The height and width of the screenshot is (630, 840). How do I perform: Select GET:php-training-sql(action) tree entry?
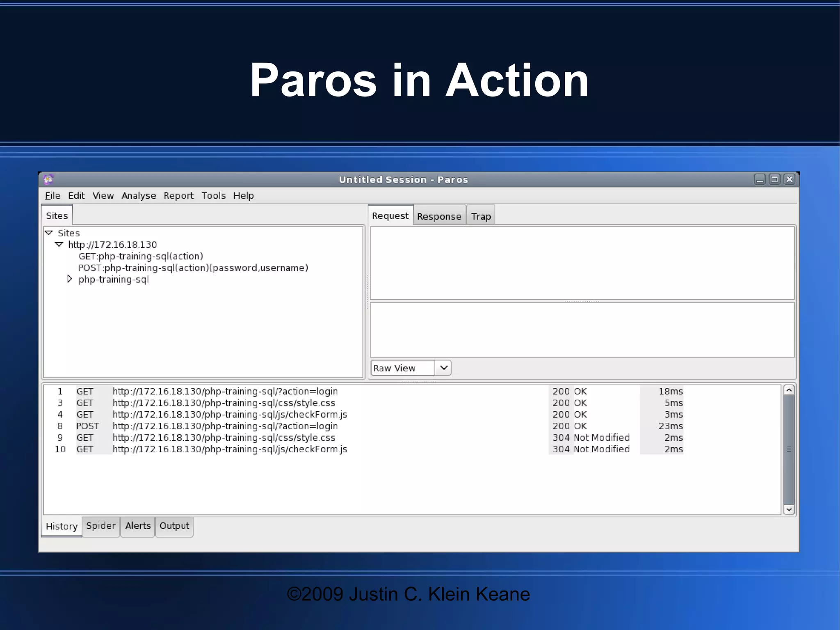click(141, 256)
